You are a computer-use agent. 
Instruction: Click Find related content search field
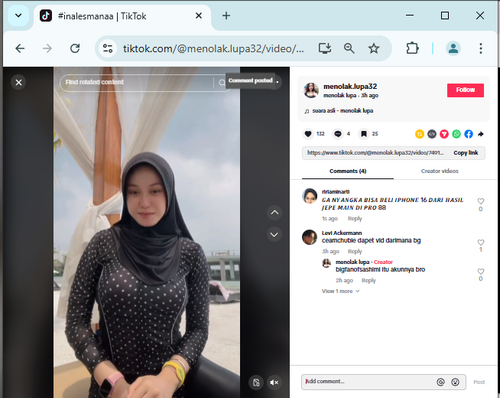click(x=137, y=82)
